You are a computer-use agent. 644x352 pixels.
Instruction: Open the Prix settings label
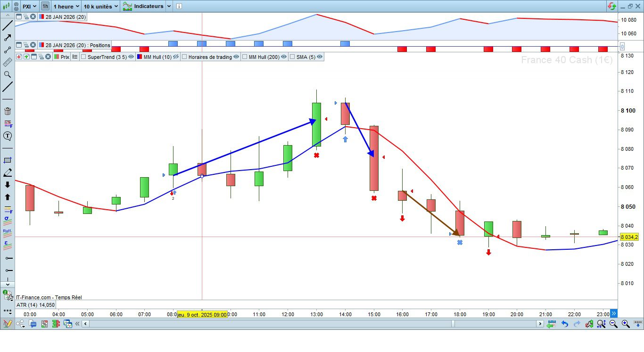tap(65, 57)
